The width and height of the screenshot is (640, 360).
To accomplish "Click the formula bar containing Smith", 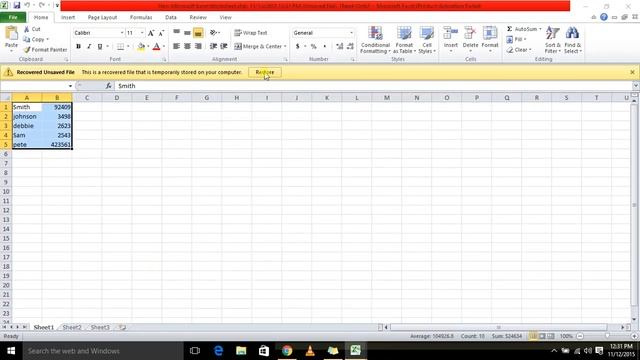I will 373,86.
